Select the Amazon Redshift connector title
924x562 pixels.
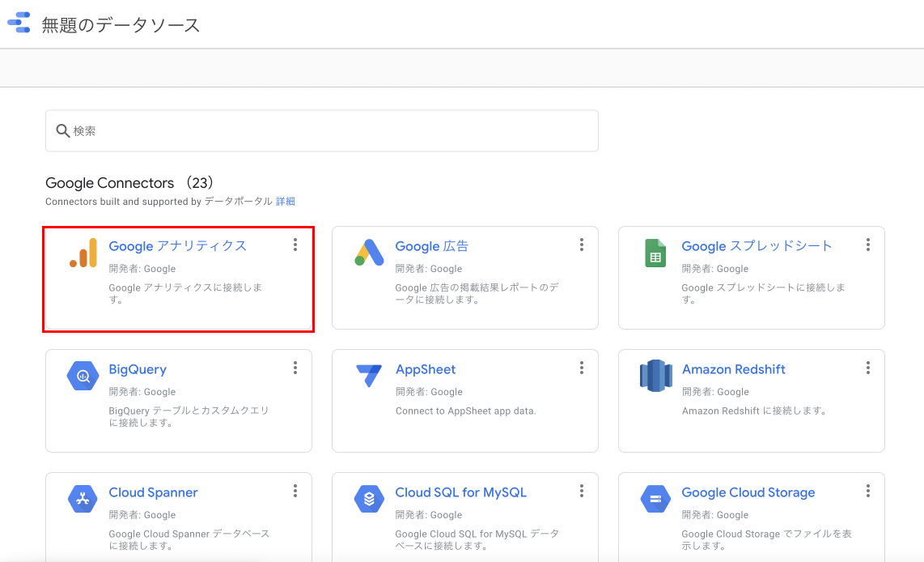[x=734, y=369]
